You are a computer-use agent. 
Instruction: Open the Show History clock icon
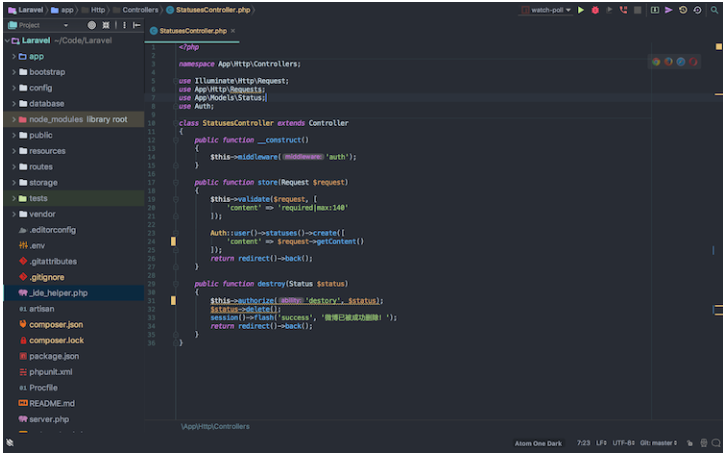683,10
